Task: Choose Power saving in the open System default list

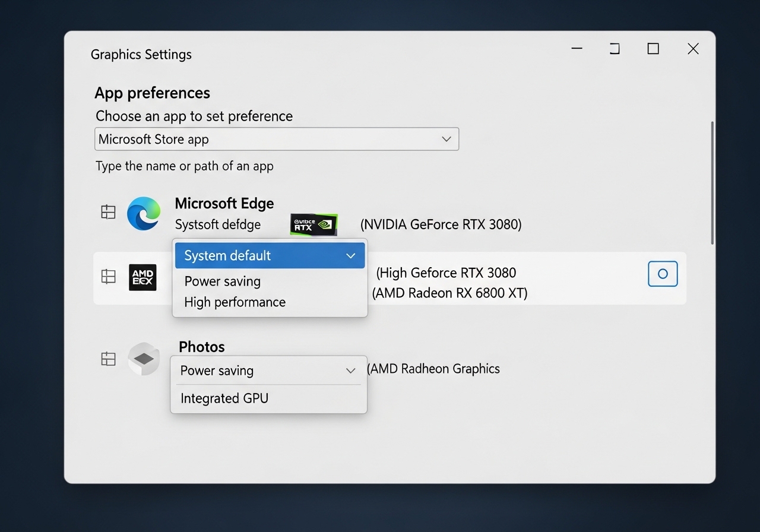Action: click(x=223, y=281)
